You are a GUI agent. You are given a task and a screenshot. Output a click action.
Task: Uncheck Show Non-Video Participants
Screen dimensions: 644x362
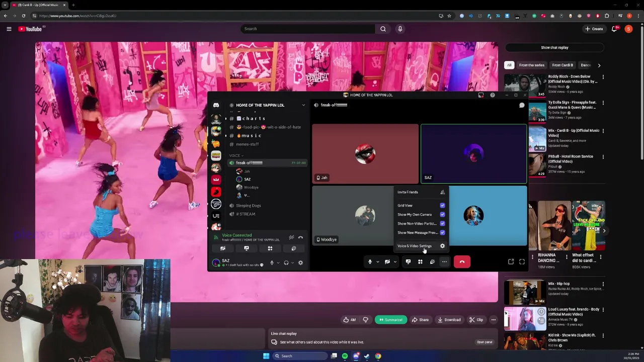[442, 223]
